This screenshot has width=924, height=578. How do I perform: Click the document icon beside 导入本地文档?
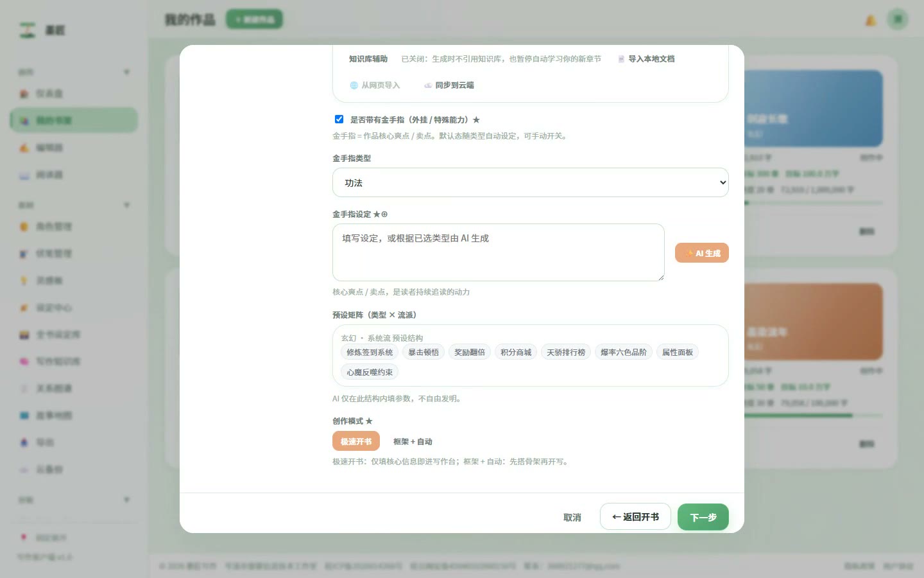620,59
